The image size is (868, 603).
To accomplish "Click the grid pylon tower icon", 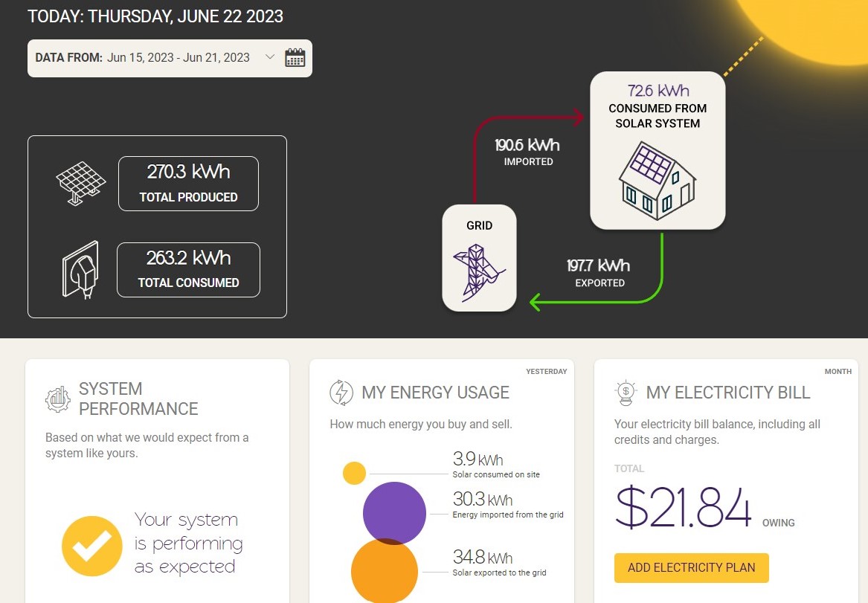I will coord(478,273).
